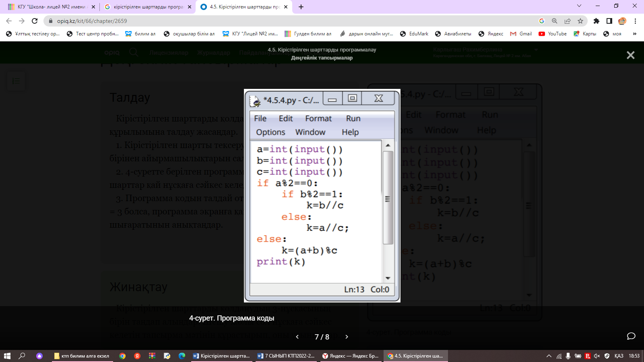This screenshot has height=362, width=644.
Task: Open the tab search dropdown arrow
Action: coord(579,6)
